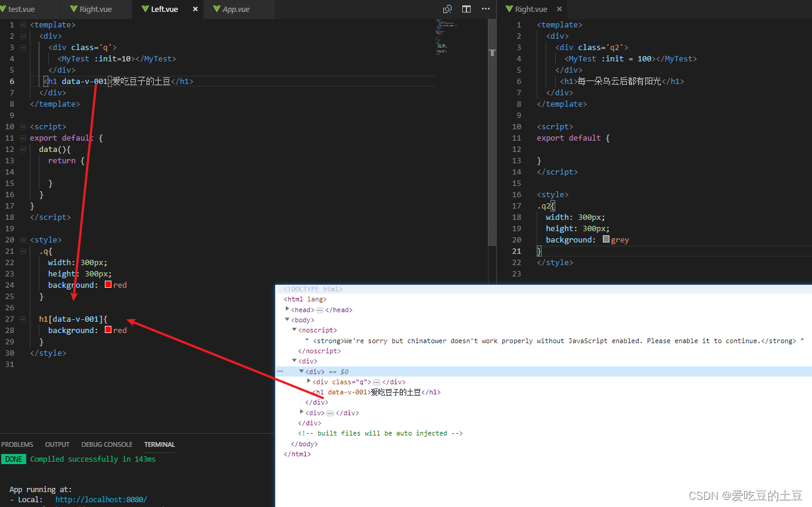The width and height of the screenshot is (812, 507).
Task: Fold export default block on line 11
Action: click(x=23, y=138)
